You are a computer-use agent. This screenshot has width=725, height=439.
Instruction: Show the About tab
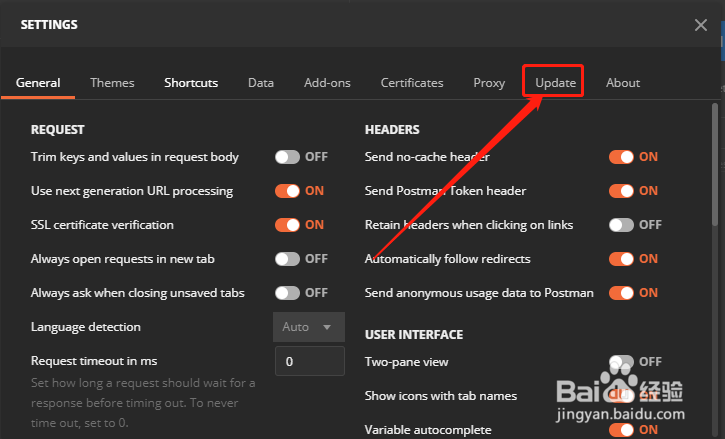pyautogui.click(x=623, y=83)
